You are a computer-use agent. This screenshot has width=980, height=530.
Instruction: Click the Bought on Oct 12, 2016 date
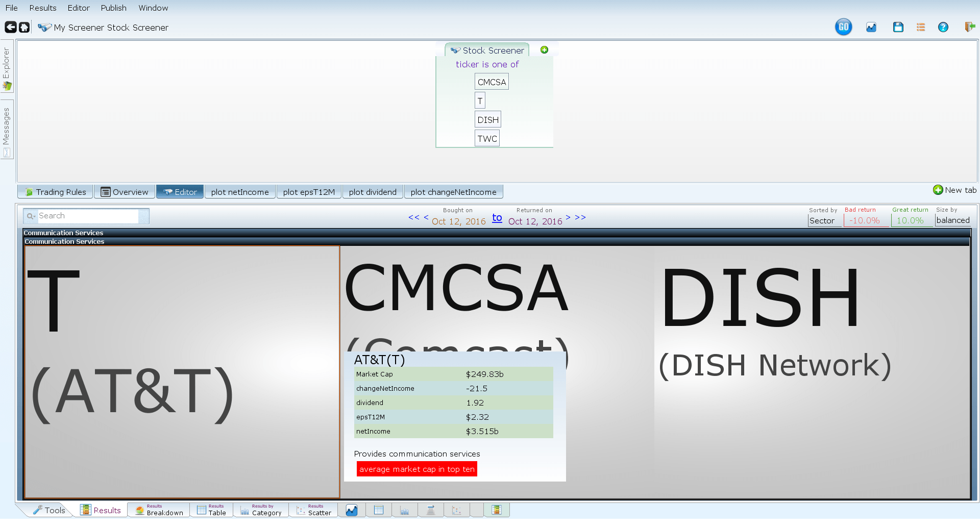458,221
